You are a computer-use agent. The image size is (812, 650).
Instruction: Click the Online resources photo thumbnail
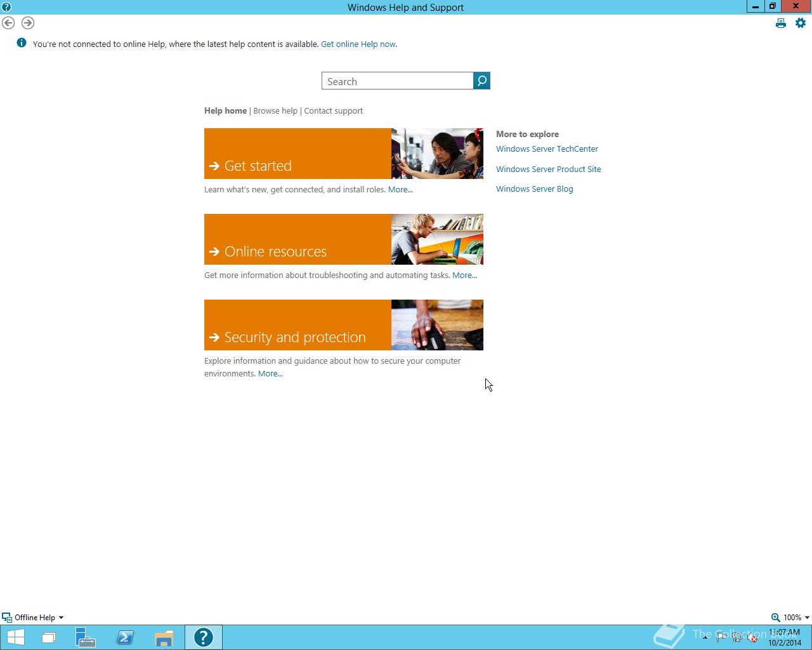coord(437,239)
